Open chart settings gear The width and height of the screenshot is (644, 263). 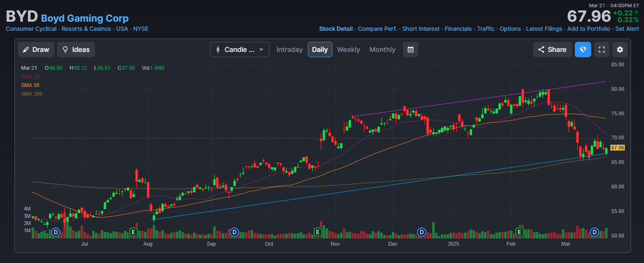click(x=620, y=50)
